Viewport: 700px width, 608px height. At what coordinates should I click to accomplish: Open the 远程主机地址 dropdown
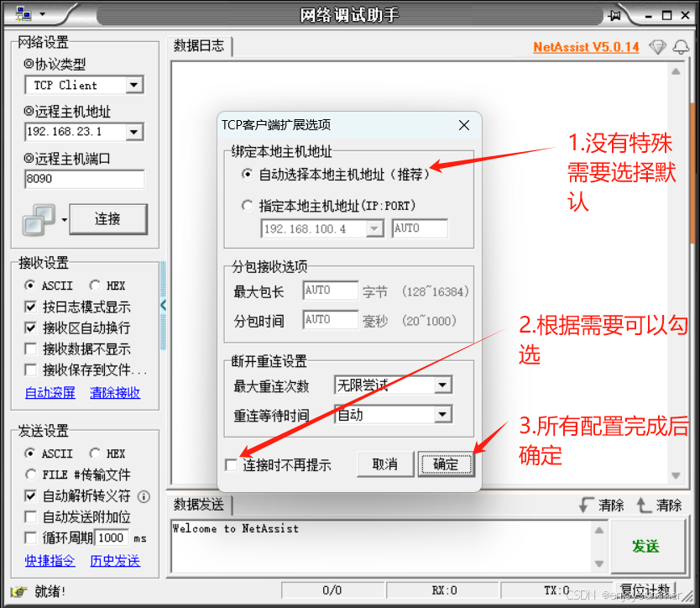click(x=134, y=132)
